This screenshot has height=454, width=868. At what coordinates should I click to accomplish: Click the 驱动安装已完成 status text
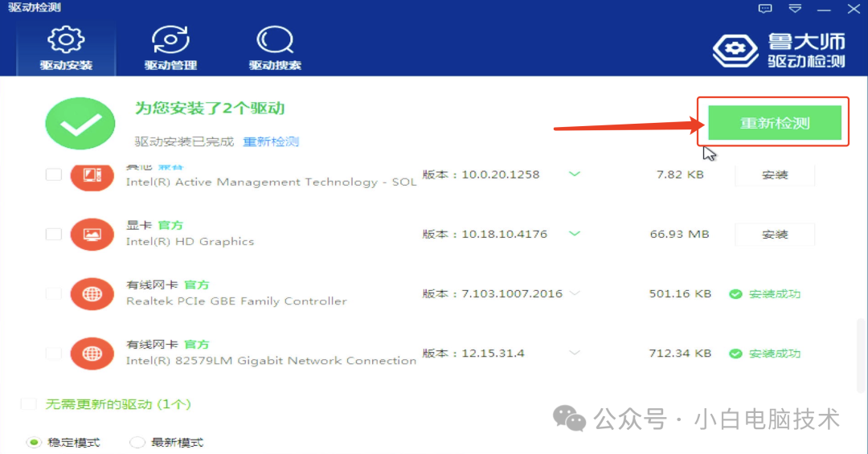coord(184,141)
